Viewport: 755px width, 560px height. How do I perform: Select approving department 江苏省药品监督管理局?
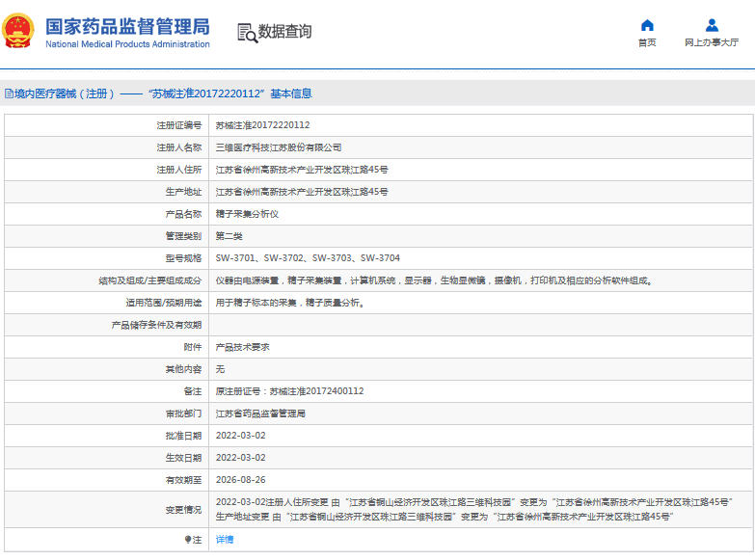260,413
